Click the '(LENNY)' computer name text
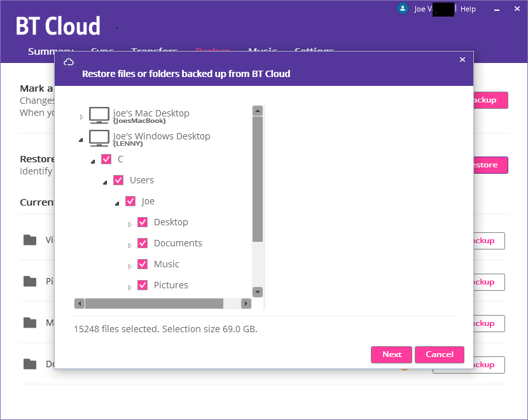The image size is (528, 420). [x=128, y=144]
